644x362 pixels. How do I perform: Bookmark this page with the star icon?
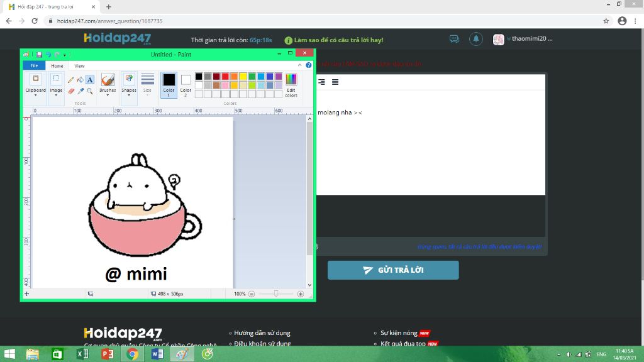tap(606, 21)
